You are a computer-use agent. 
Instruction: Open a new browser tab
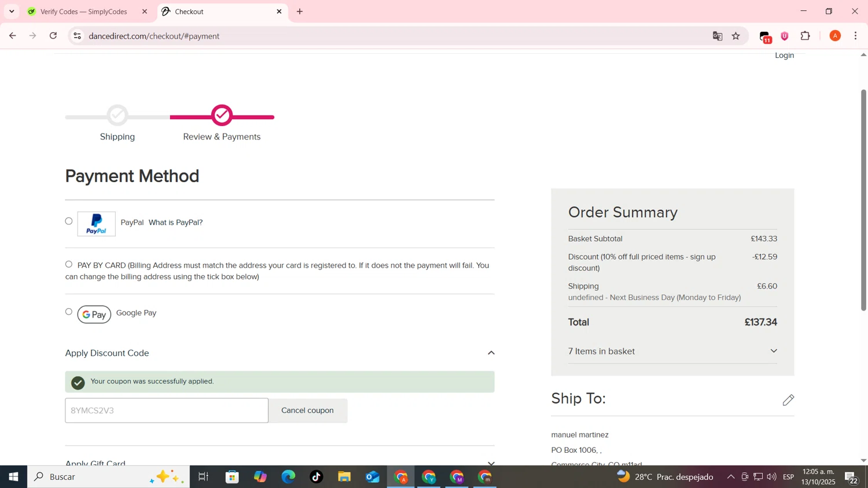[300, 12]
